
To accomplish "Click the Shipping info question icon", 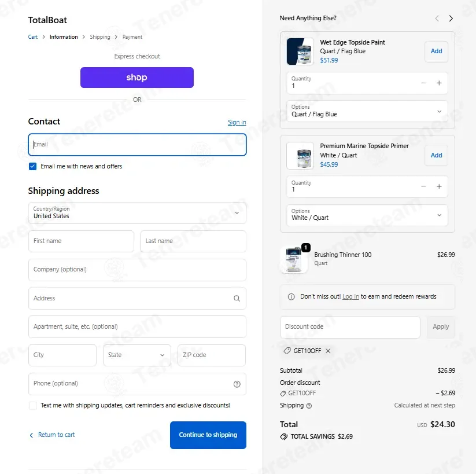I will (x=309, y=406).
